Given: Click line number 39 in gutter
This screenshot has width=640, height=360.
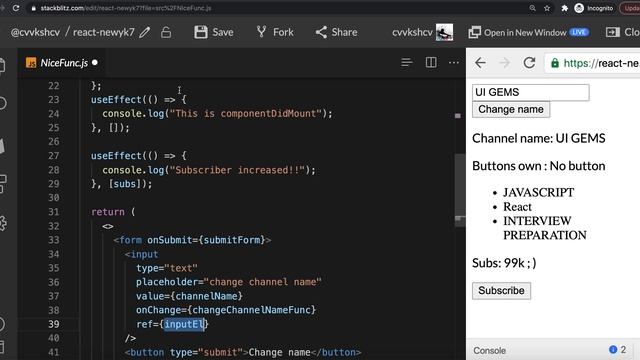Looking at the screenshot, I should tap(53, 324).
